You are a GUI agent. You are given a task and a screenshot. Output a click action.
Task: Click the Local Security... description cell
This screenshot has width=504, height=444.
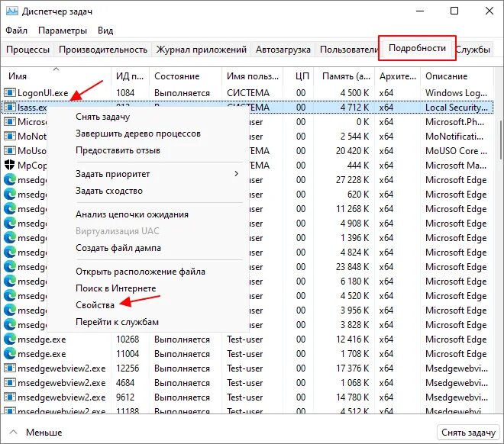pos(457,108)
